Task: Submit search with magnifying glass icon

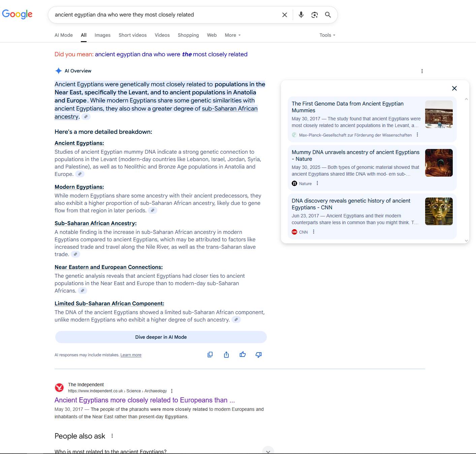Action: pos(328,15)
